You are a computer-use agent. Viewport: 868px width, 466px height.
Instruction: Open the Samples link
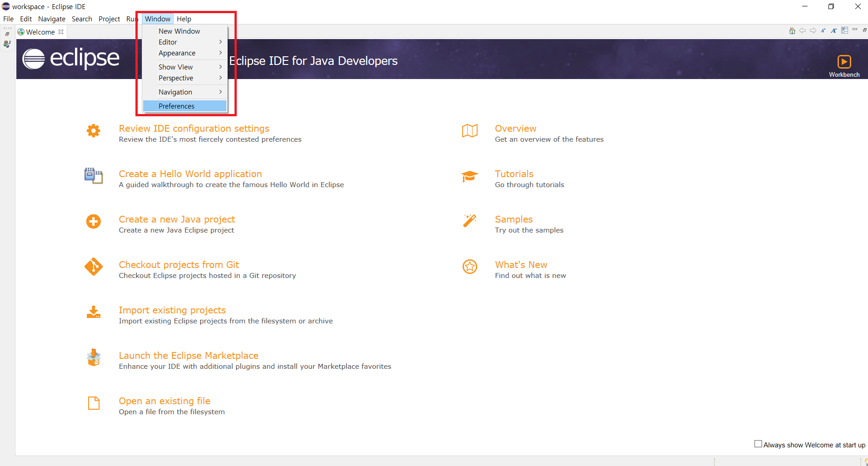tap(514, 219)
